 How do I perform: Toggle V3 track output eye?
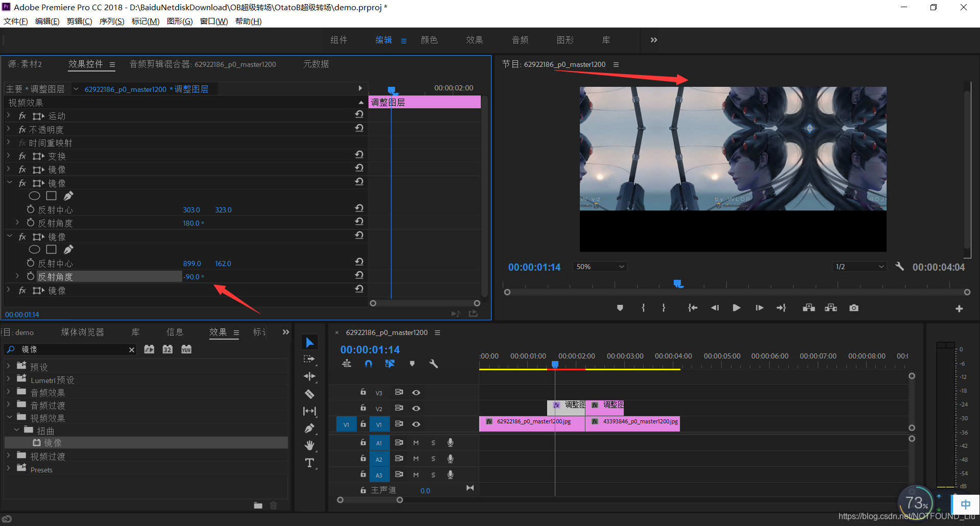(416, 393)
